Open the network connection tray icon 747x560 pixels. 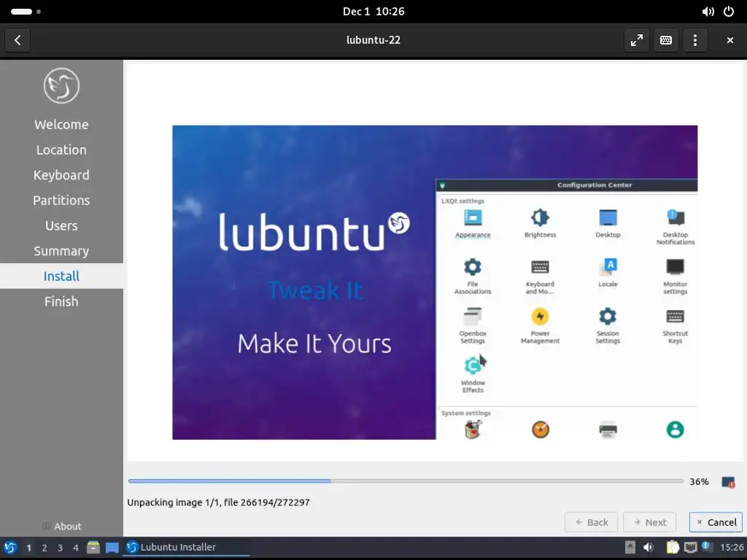click(x=690, y=548)
